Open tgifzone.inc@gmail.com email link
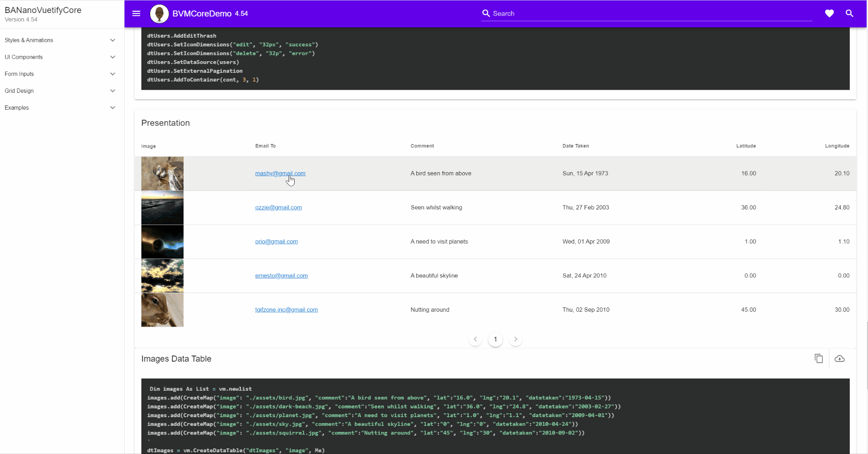 tap(286, 310)
